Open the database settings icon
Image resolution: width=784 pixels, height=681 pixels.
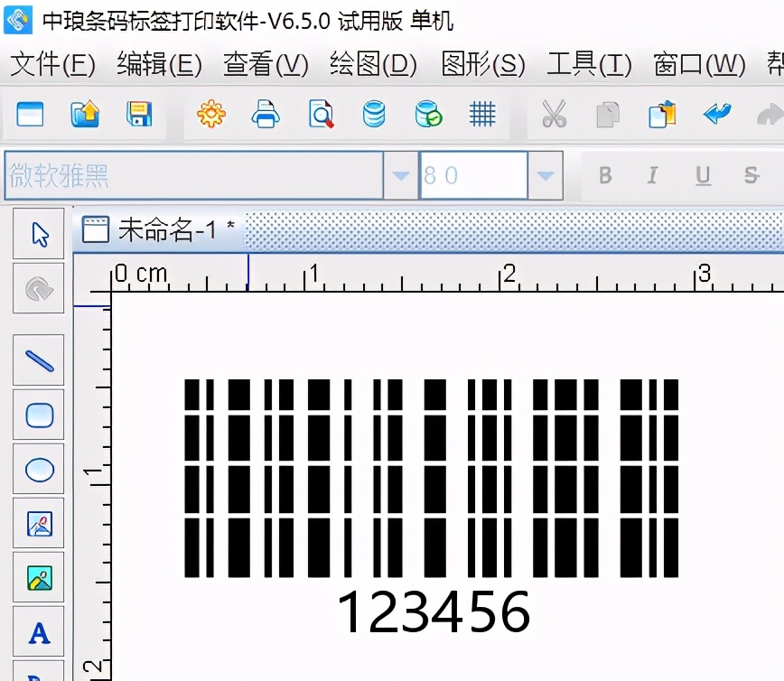pyautogui.click(x=374, y=114)
